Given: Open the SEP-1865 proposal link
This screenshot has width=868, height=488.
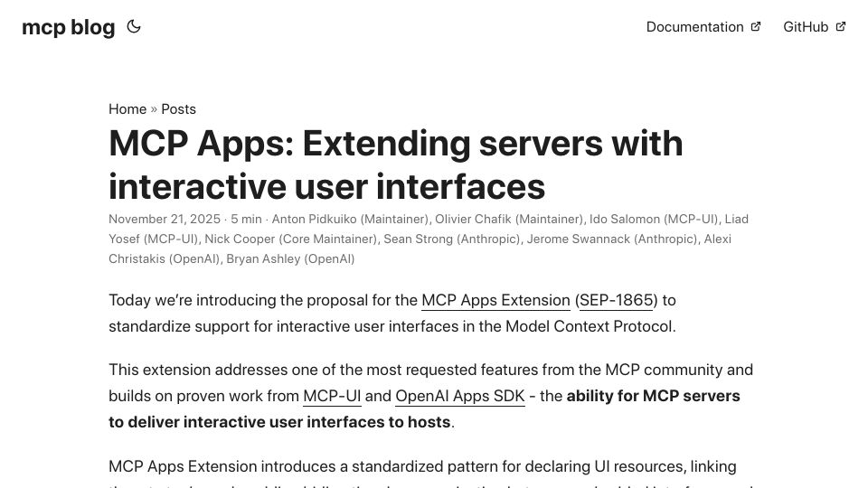Looking at the screenshot, I should (x=616, y=300).
